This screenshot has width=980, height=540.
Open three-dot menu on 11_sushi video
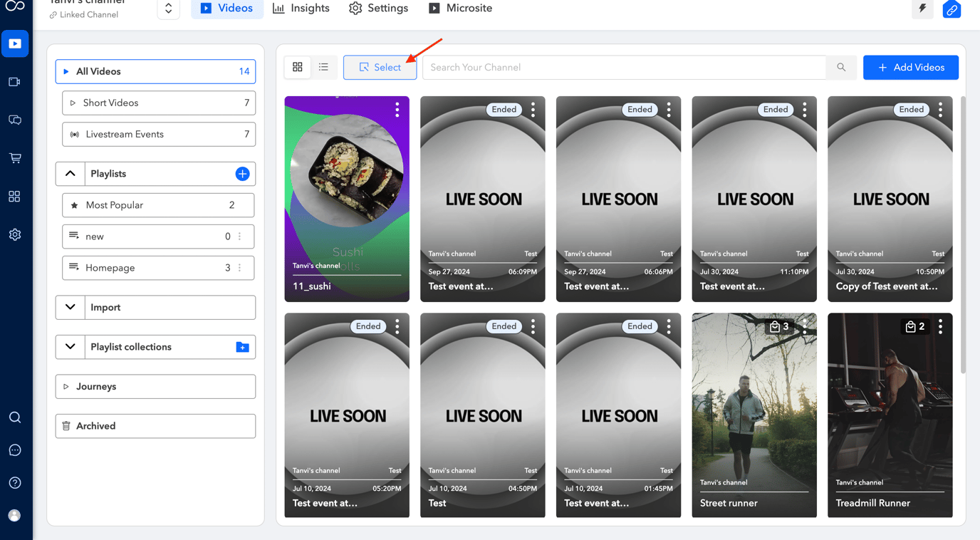click(397, 109)
